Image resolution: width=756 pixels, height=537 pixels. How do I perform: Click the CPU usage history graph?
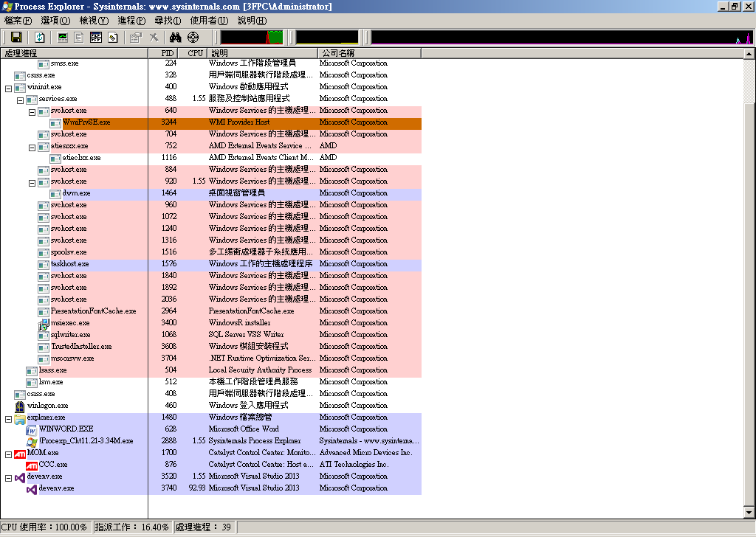pyautogui.click(x=252, y=38)
